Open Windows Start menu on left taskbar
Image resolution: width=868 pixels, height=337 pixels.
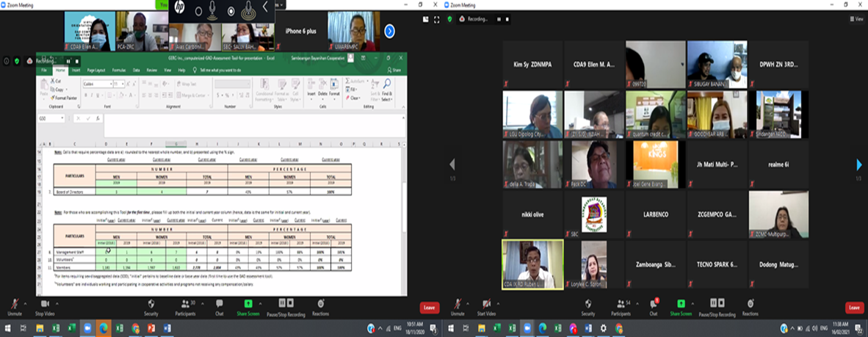coord(7,329)
